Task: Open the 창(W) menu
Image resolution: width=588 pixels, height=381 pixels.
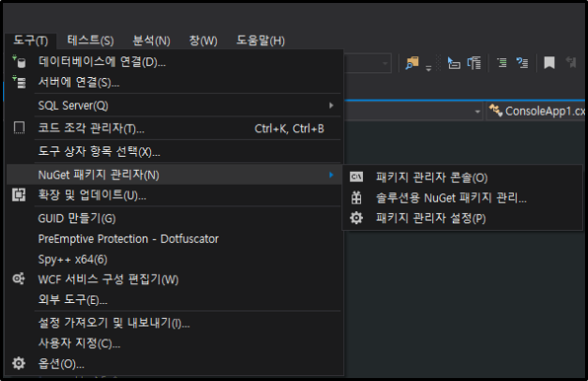Action: tap(203, 40)
